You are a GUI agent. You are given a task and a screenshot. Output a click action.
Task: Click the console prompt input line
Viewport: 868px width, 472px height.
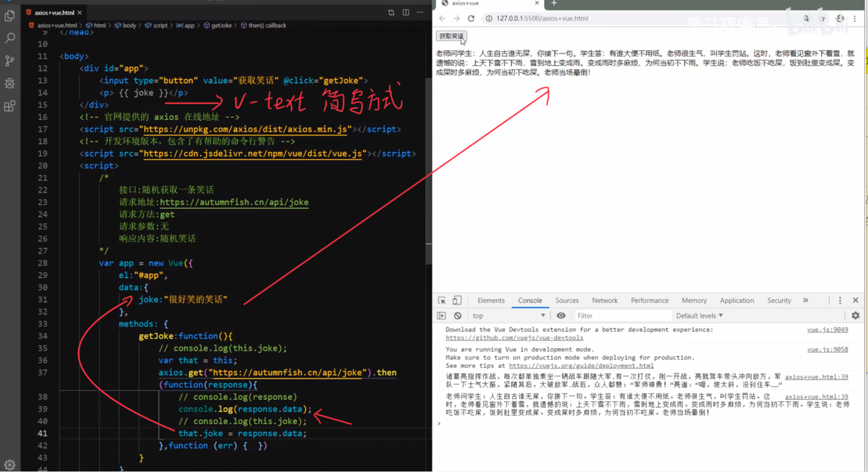click(x=647, y=424)
